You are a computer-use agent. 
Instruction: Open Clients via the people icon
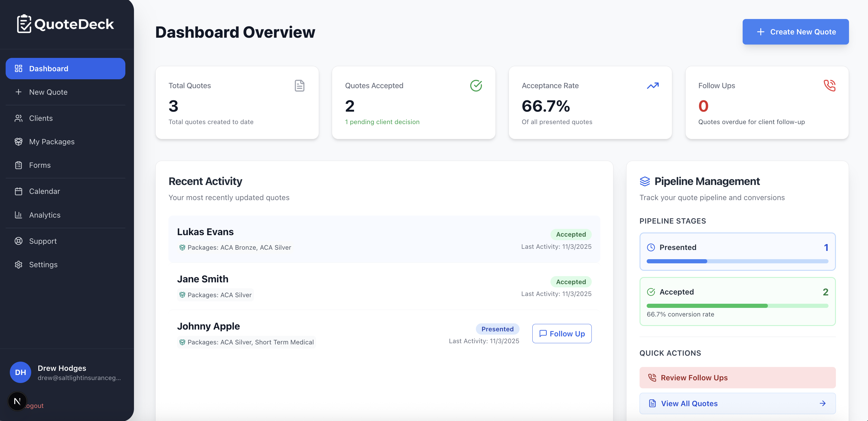18,118
